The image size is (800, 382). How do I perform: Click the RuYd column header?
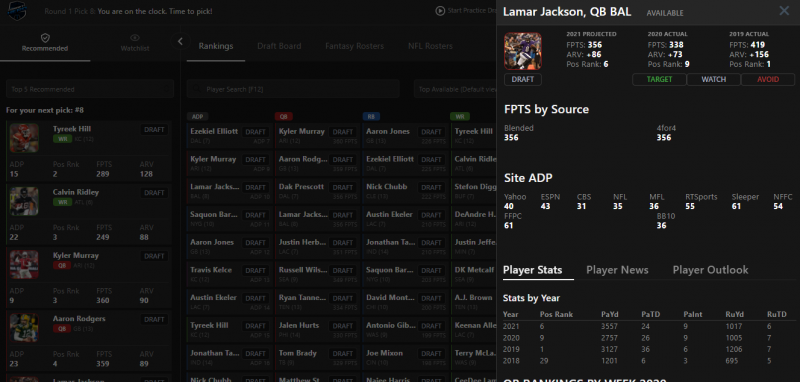[x=735, y=315]
